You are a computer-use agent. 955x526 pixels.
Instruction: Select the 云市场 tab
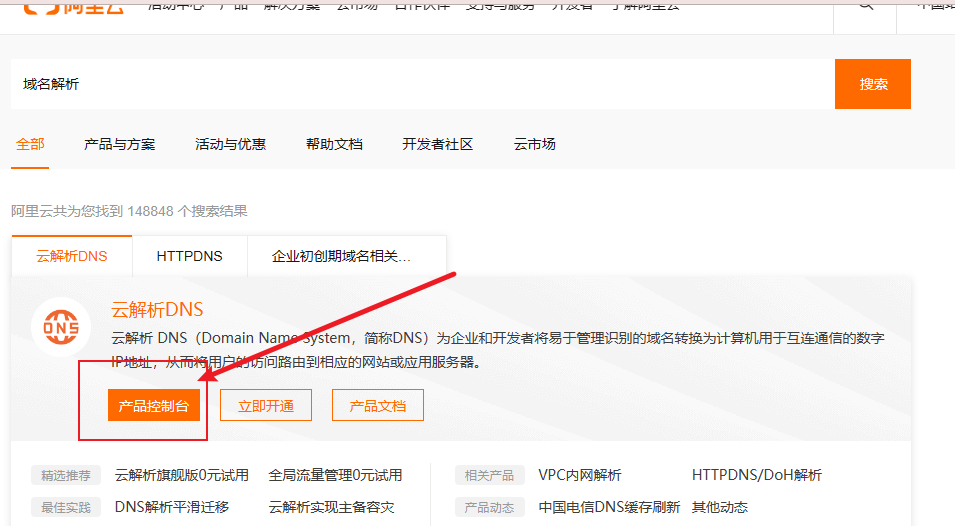click(x=534, y=144)
